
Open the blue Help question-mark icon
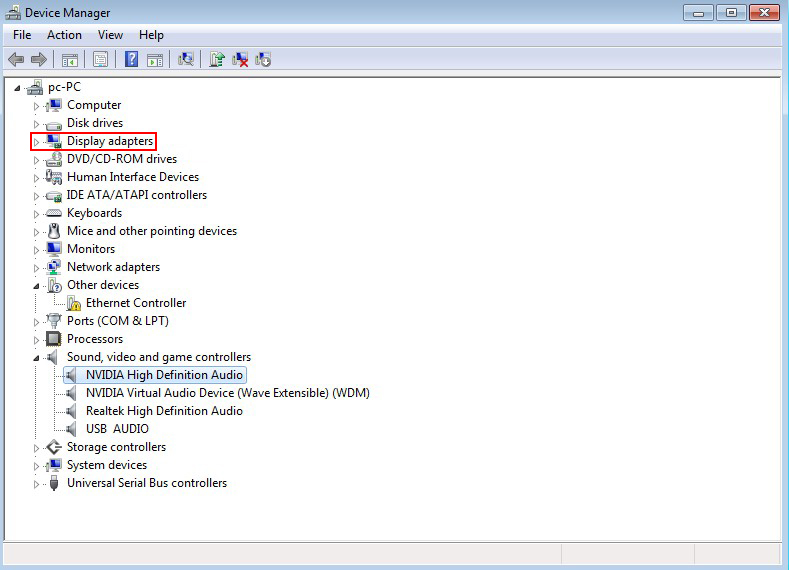pos(131,59)
